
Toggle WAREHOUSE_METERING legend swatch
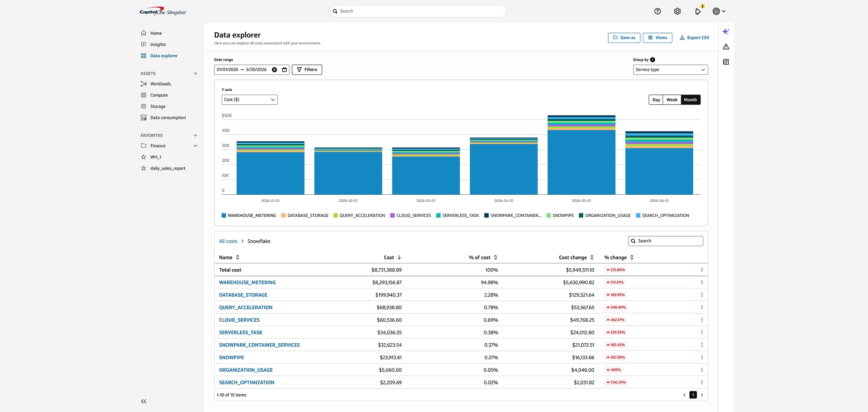click(x=224, y=215)
